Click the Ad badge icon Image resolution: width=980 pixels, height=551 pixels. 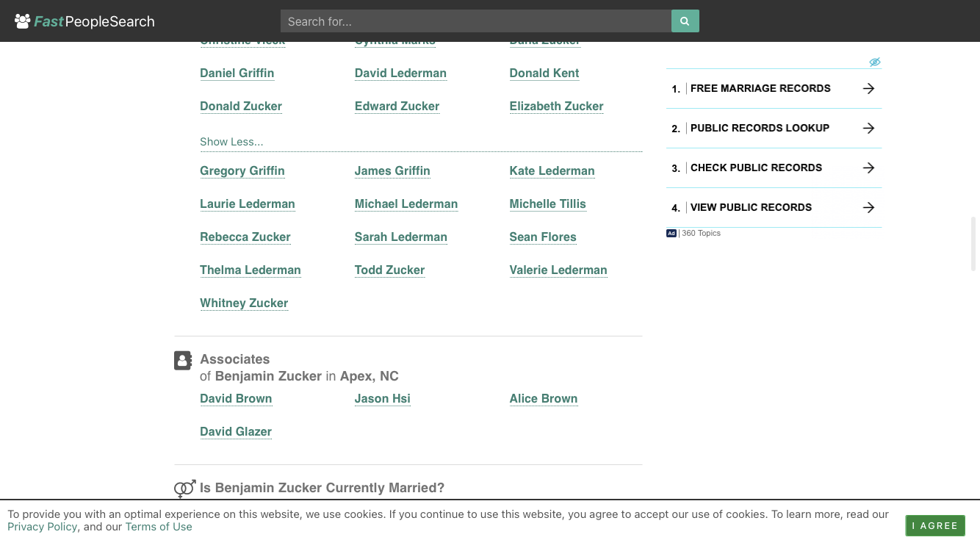[x=671, y=234]
